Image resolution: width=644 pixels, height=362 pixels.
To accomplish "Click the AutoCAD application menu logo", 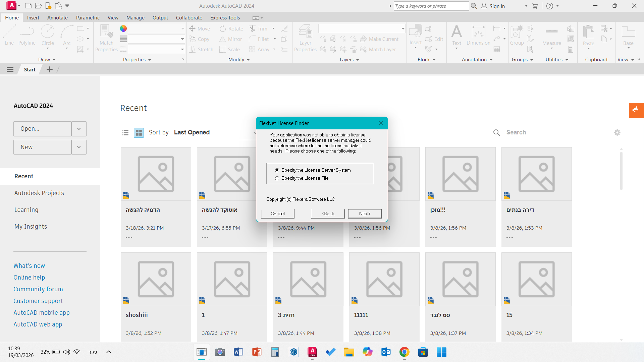I will tap(11, 5).
